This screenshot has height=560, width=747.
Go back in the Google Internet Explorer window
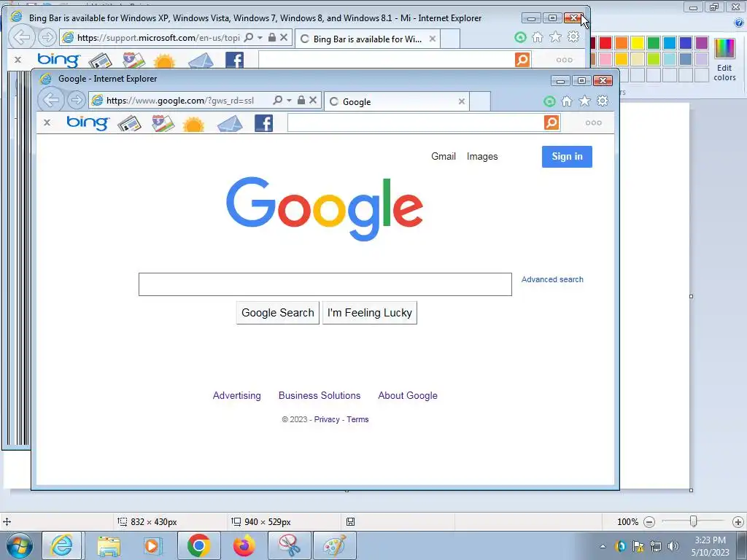[51, 100]
